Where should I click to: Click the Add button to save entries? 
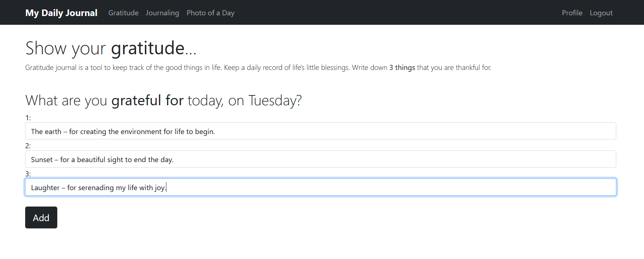click(41, 217)
